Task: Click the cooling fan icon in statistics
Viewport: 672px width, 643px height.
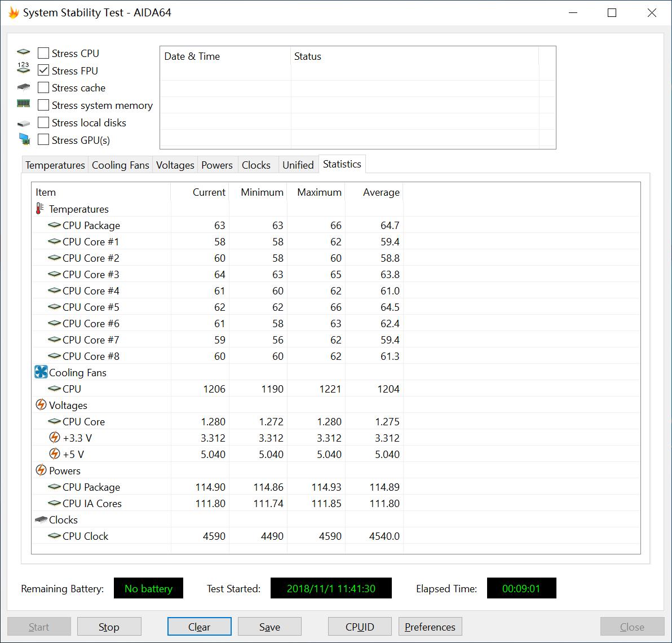Action: [40, 372]
